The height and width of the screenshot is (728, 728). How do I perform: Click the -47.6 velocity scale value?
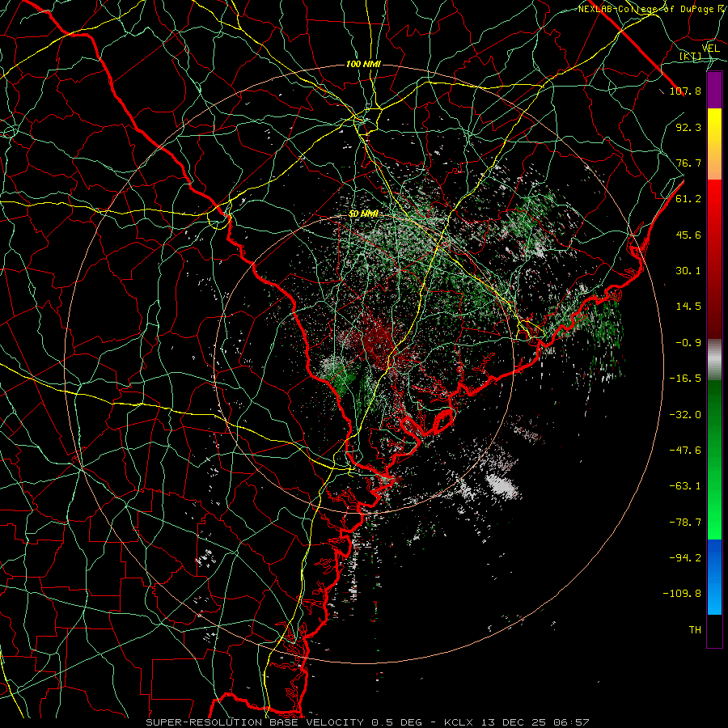click(x=685, y=451)
